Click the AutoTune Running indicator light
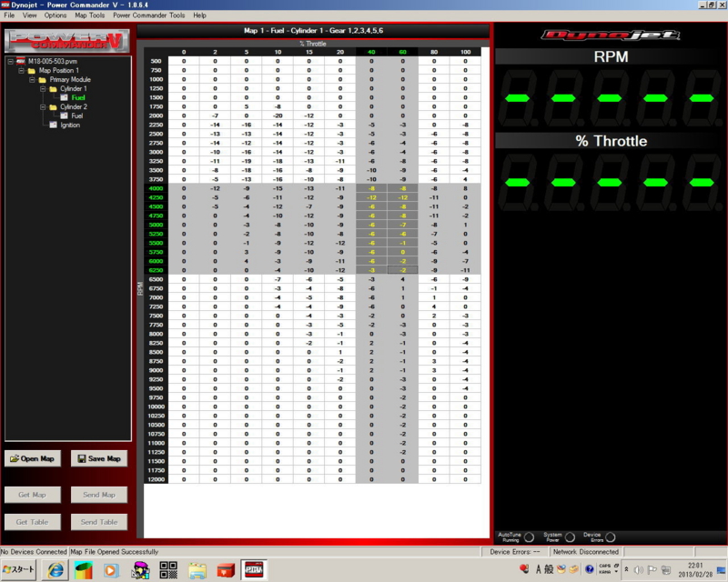The width and height of the screenshot is (728, 582). 530,537
